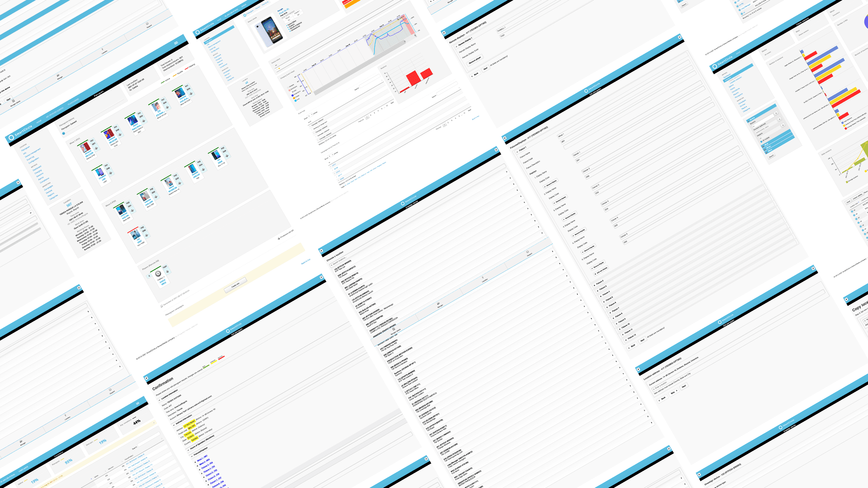
Task: Open hamburger menu in Planogram page header
Action: (x=176, y=43)
